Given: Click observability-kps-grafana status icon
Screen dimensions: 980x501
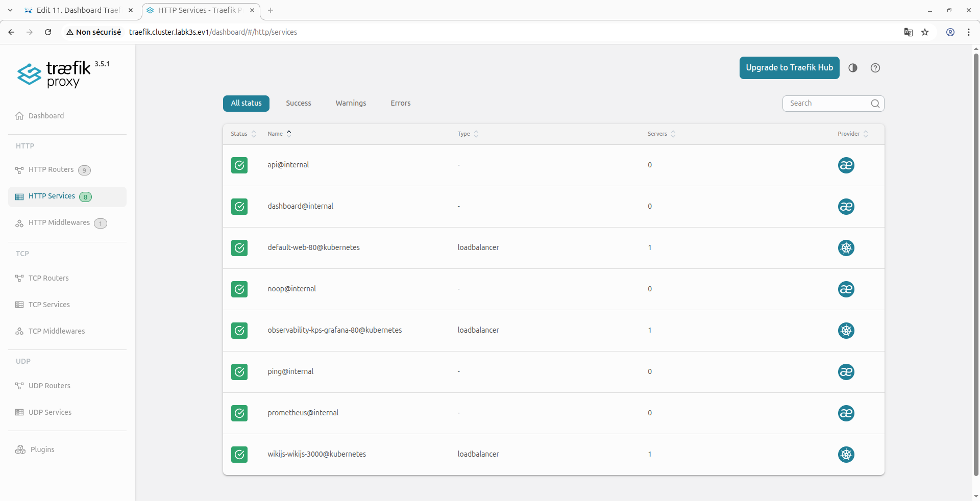Looking at the screenshot, I should pyautogui.click(x=239, y=331).
